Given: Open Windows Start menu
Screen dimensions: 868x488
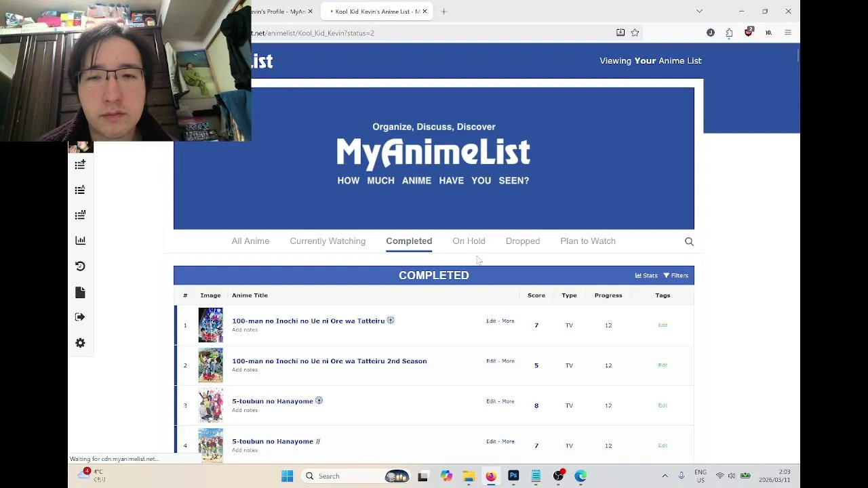Looking at the screenshot, I should pyautogui.click(x=288, y=476).
